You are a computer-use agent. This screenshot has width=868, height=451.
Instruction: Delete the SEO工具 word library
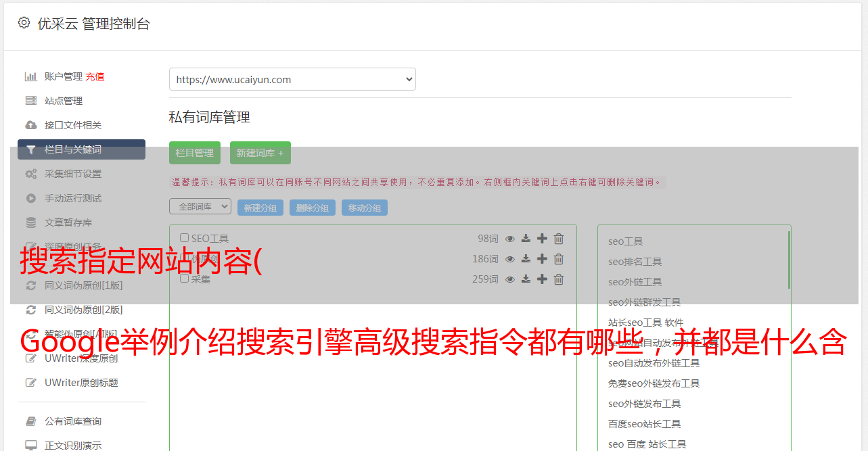coord(559,239)
